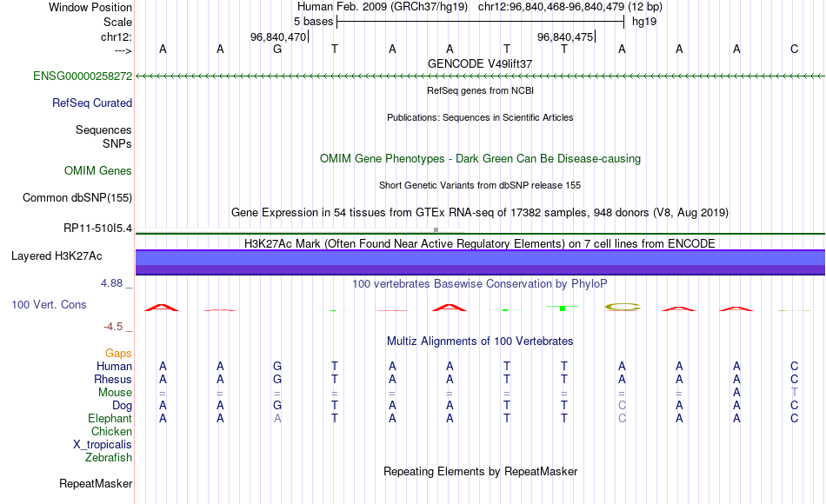
Task: Click the RP11-510I5.4 GTEx label
Action: click(97, 228)
